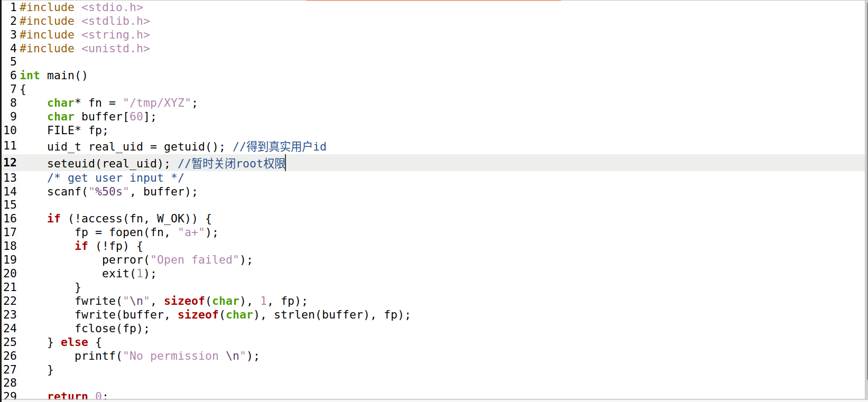This screenshot has height=402, width=868.
Task: Click the exit(1) statement
Action: click(129, 274)
